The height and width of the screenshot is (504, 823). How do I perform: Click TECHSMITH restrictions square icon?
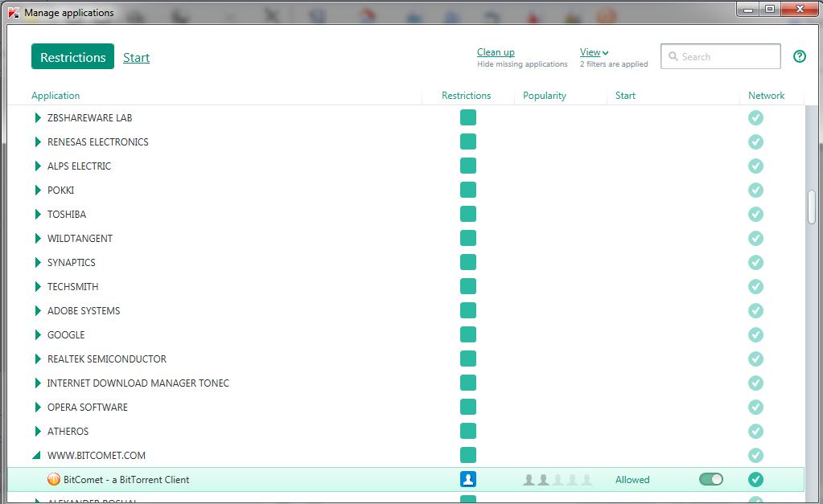[x=468, y=286]
